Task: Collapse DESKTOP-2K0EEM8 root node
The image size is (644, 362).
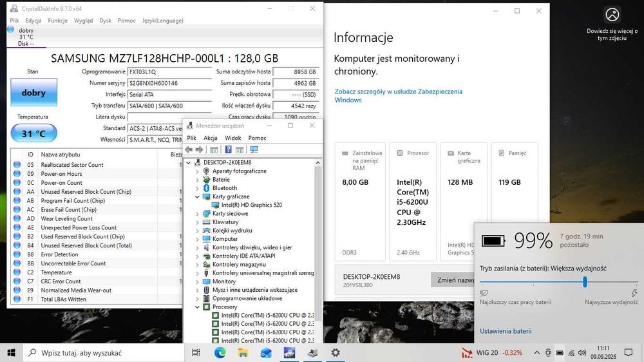Action: pos(189,162)
